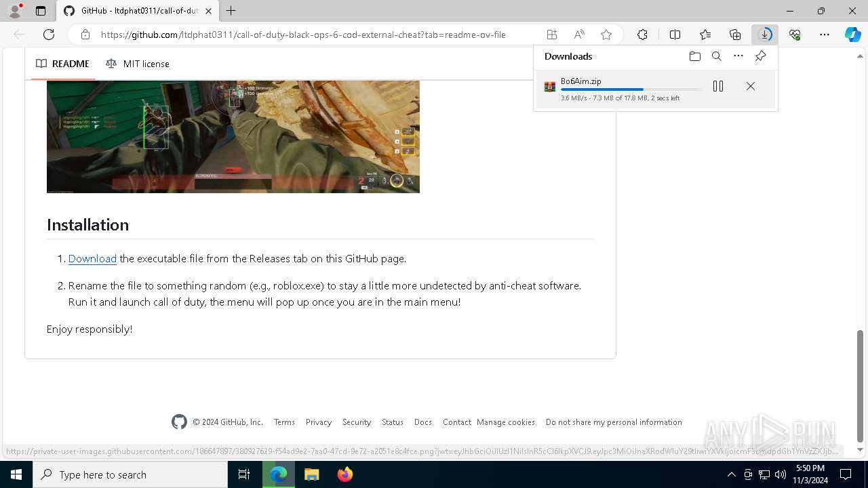Open the volume control in tray

780,474
